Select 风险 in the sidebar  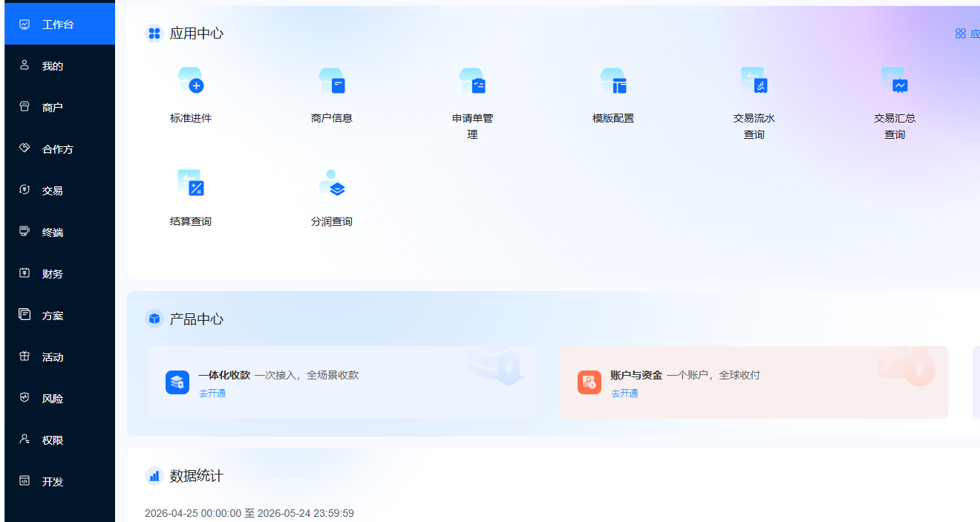click(59, 398)
